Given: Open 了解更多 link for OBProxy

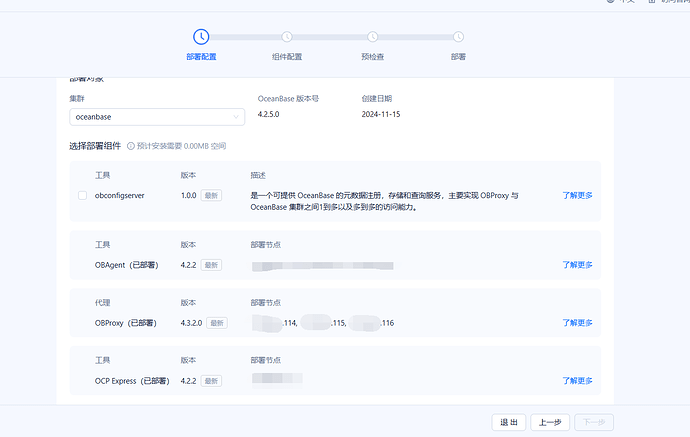Looking at the screenshot, I should [577, 323].
